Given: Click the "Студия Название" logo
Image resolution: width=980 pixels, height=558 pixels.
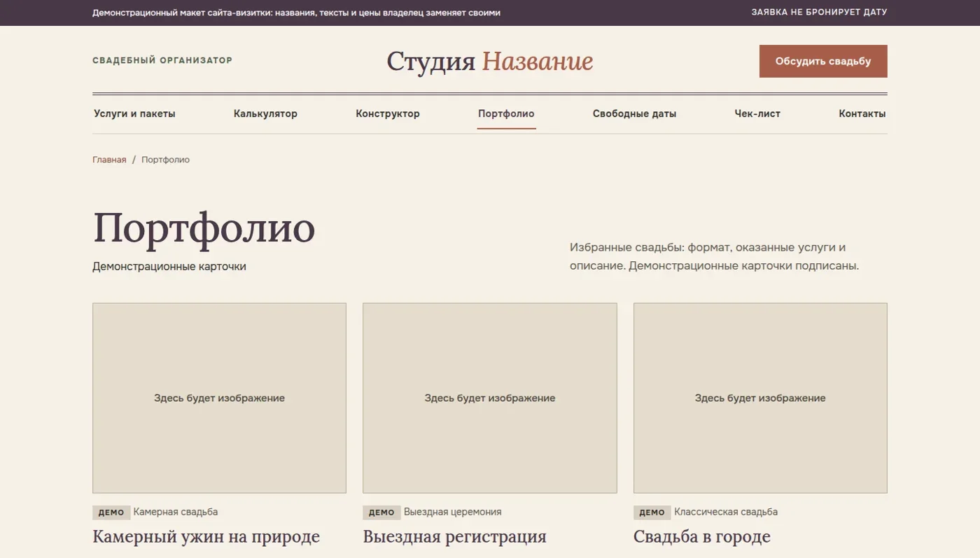Looking at the screenshot, I should click(x=490, y=62).
